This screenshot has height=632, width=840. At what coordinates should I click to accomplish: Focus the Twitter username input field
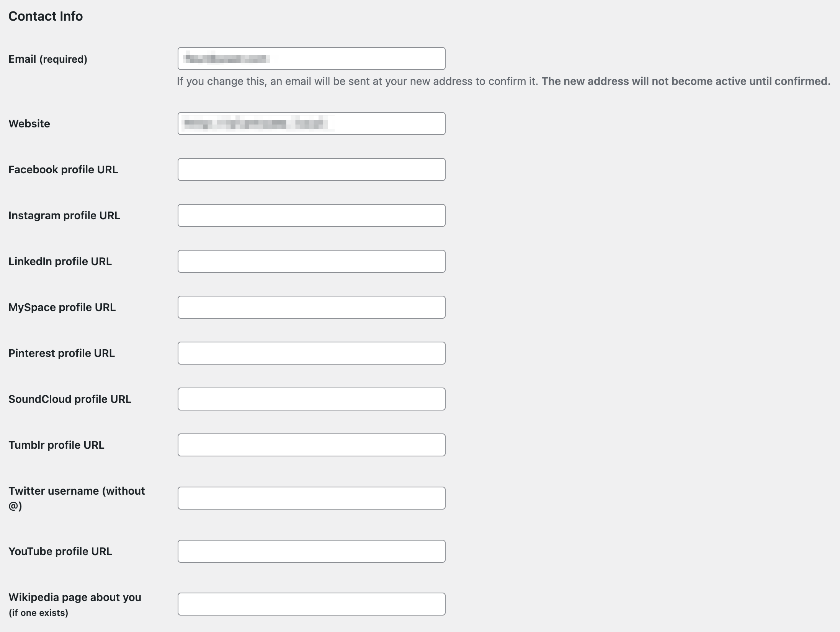click(311, 498)
